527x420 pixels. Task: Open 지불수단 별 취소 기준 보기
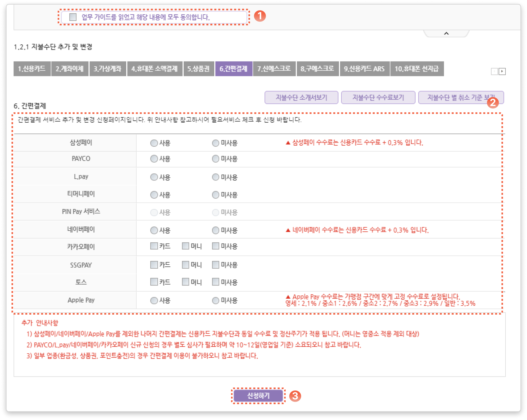(461, 97)
